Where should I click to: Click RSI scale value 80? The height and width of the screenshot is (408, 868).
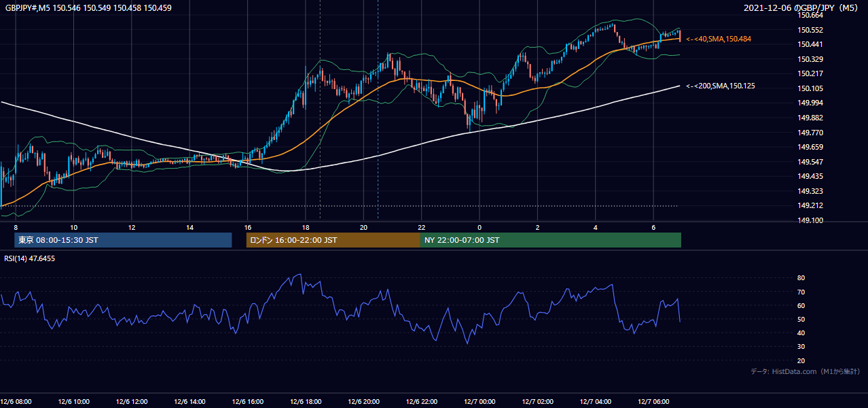(x=801, y=278)
